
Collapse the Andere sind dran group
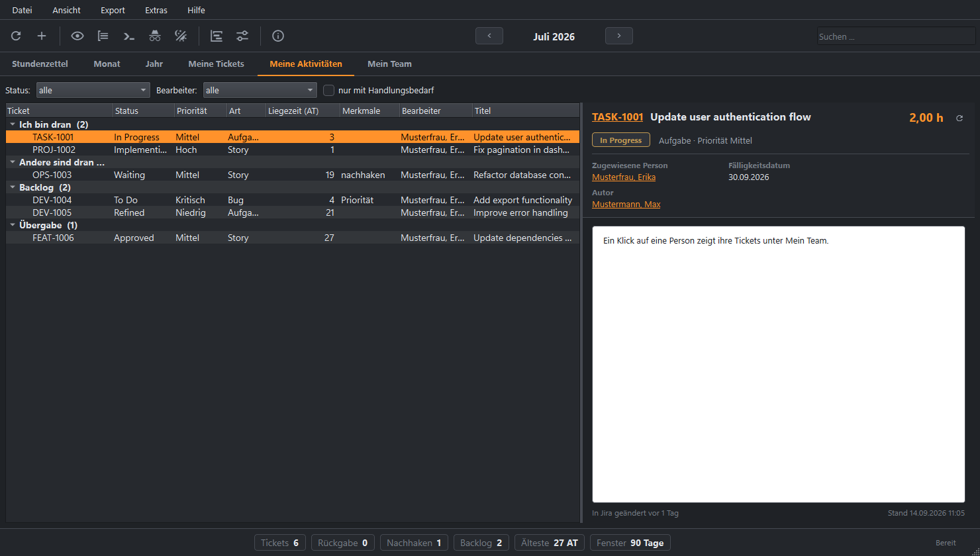pos(13,162)
